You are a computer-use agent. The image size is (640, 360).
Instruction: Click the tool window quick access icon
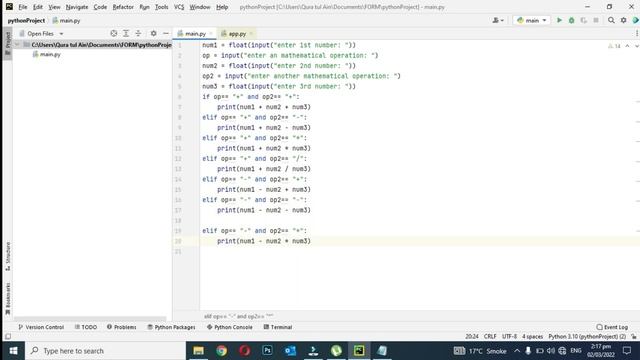(x=8, y=337)
